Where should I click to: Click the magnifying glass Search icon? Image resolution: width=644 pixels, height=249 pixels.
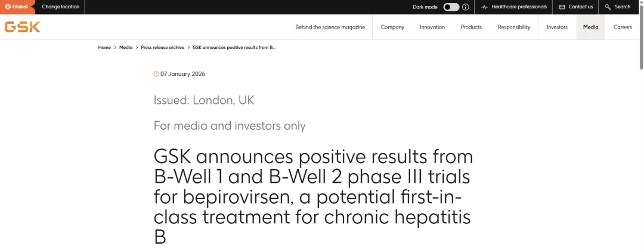[608, 7]
